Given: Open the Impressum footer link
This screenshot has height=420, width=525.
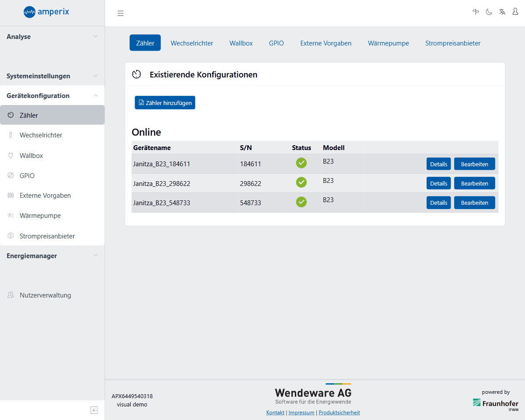Looking at the screenshot, I should point(301,413).
